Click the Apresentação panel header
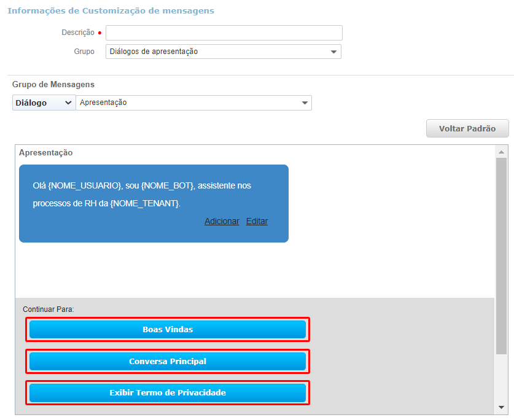 [45, 152]
